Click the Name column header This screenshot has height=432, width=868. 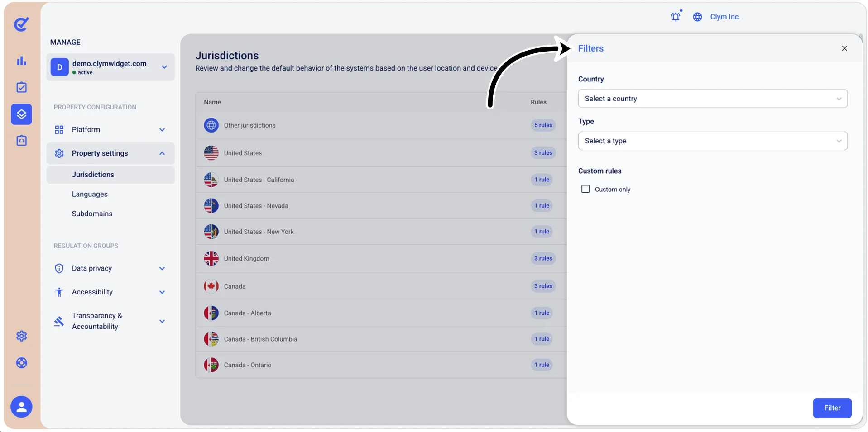click(212, 102)
